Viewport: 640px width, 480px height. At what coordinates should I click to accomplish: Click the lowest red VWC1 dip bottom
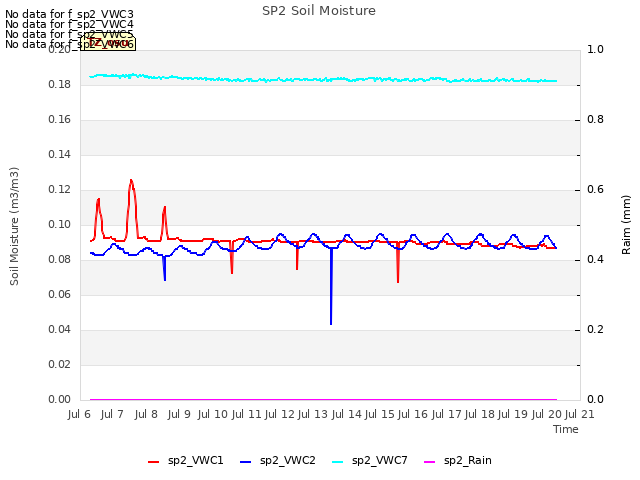[398, 282]
